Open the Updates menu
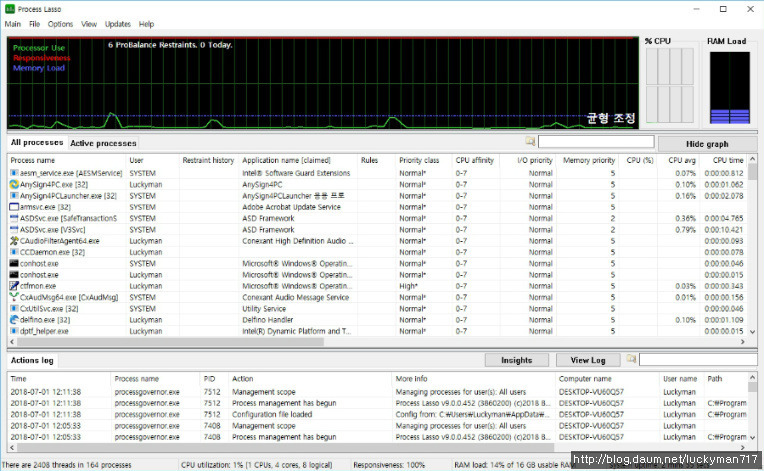Viewport: 764px width, 471px height. (x=118, y=24)
